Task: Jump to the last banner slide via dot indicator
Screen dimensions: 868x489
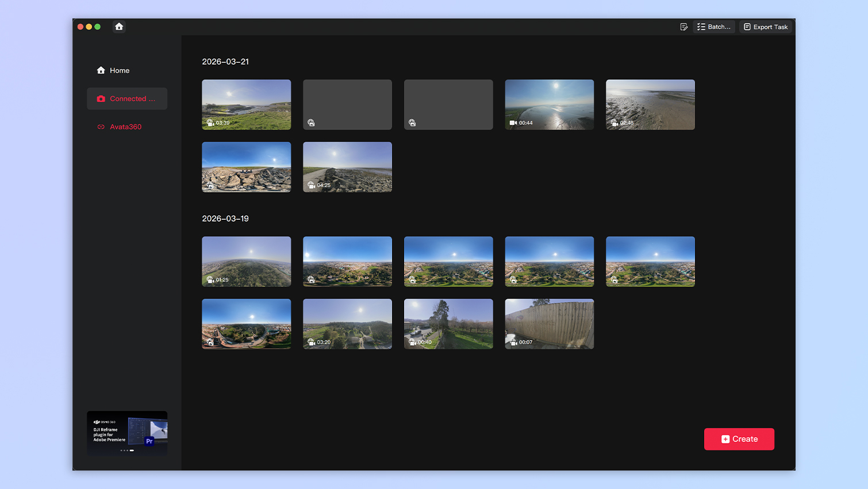Action: [x=132, y=451]
